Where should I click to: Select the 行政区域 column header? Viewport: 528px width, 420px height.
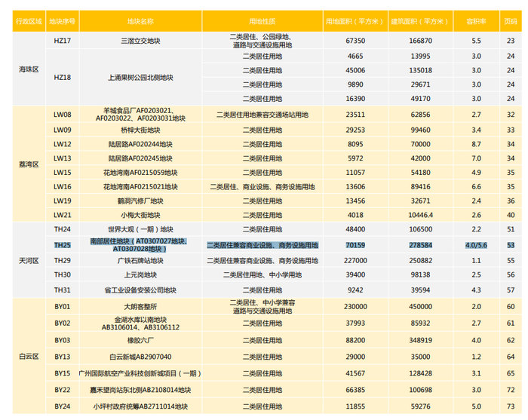29,21
